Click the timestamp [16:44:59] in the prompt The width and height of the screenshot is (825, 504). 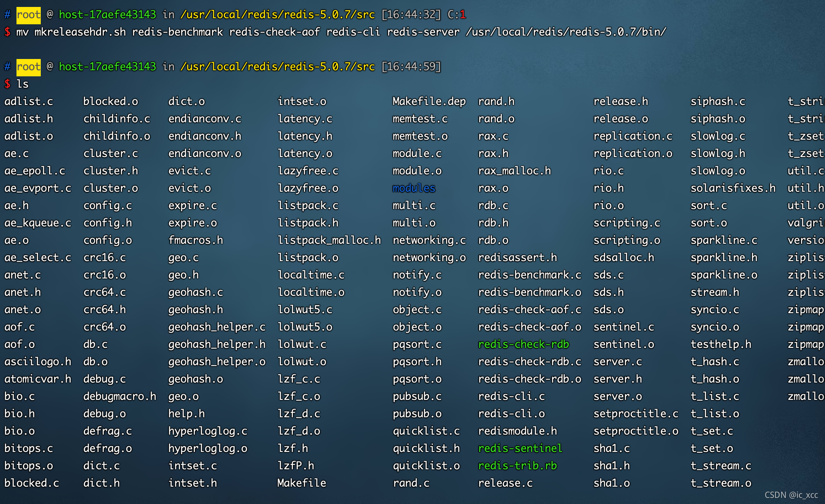tap(411, 67)
